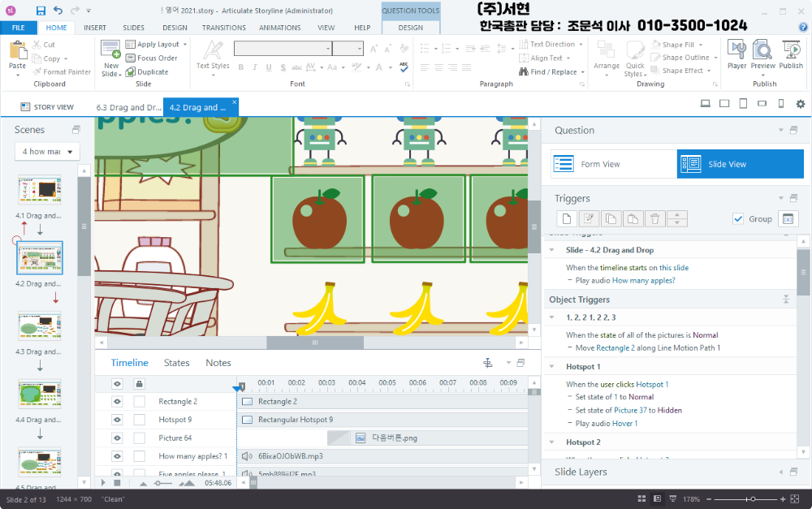Lock the Picture 64 object
This screenshot has height=509, width=812.
(140, 438)
